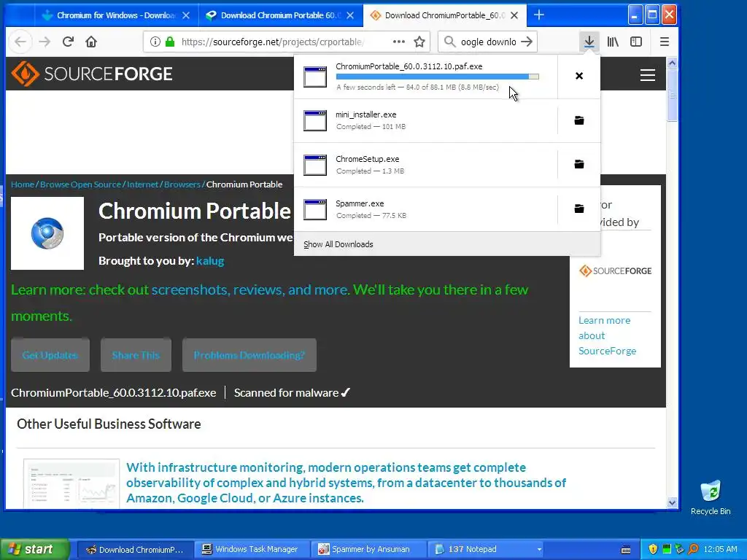Click Show All Downloads

pyautogui.click(x=338, y=244)
